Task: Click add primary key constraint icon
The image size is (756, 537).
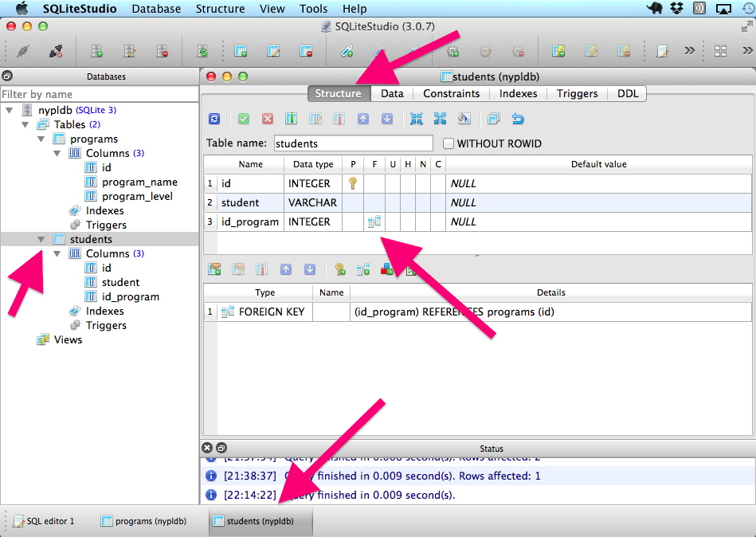Action: click(x=340, y=269)
